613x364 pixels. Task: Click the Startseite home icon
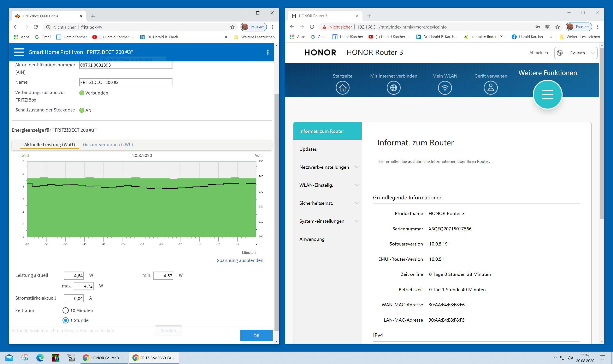342,88
